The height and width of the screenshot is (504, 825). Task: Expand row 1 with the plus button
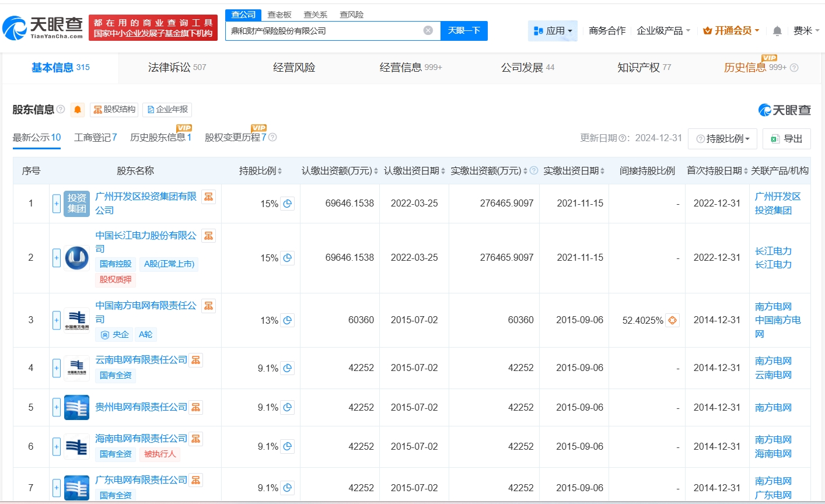click(57, 204)
